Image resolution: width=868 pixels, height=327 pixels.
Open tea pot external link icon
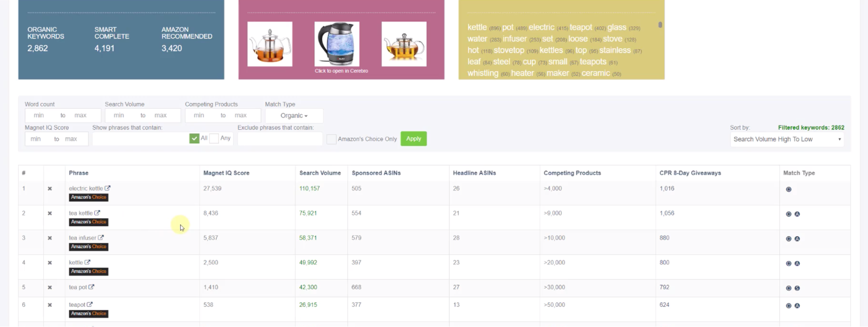91,287
